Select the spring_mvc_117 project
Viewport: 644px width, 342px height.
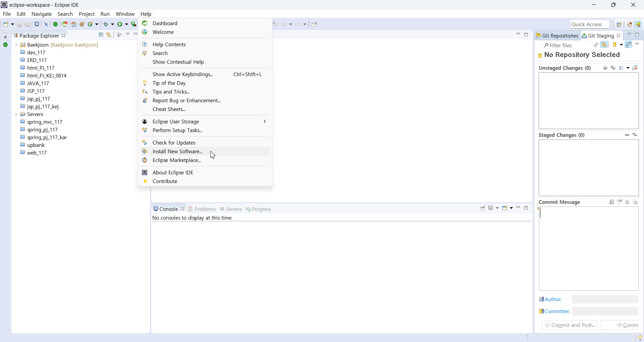(x=45, y=122)
